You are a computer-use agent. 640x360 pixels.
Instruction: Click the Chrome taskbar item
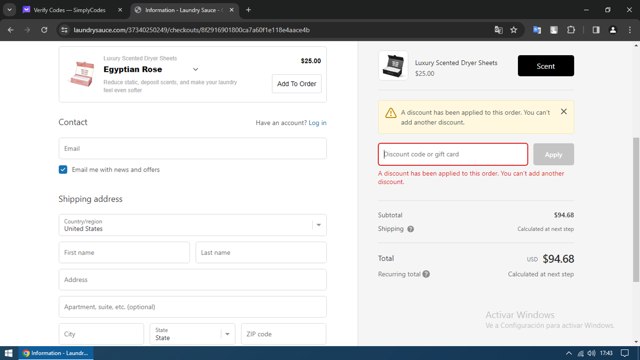pyautogui.click(x=56, y=353)
